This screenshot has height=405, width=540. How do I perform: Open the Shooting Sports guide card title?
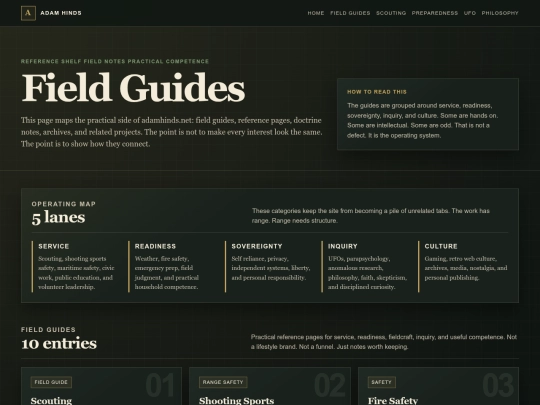[237, 401]
